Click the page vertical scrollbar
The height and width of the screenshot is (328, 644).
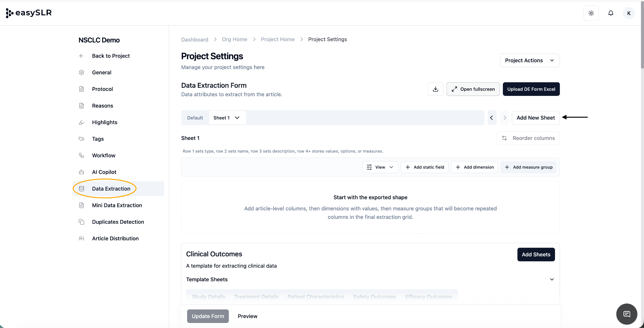[x=642, y=35]
